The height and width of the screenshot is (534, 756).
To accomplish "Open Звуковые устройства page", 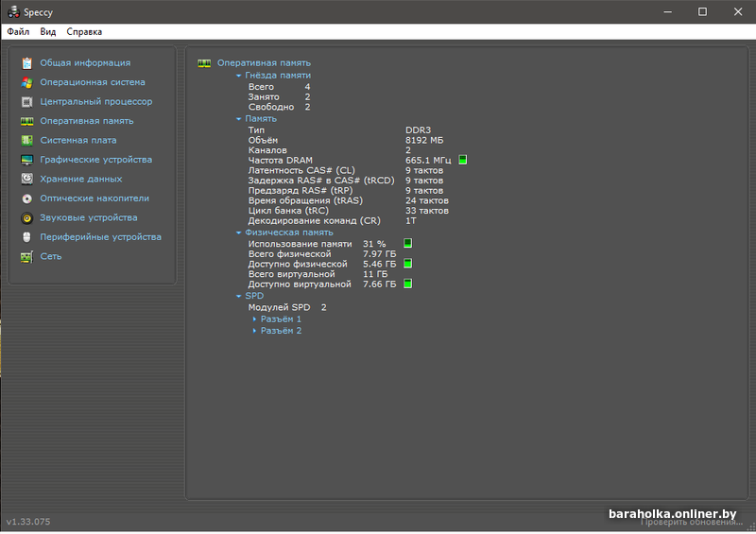I will pos(89,218).
